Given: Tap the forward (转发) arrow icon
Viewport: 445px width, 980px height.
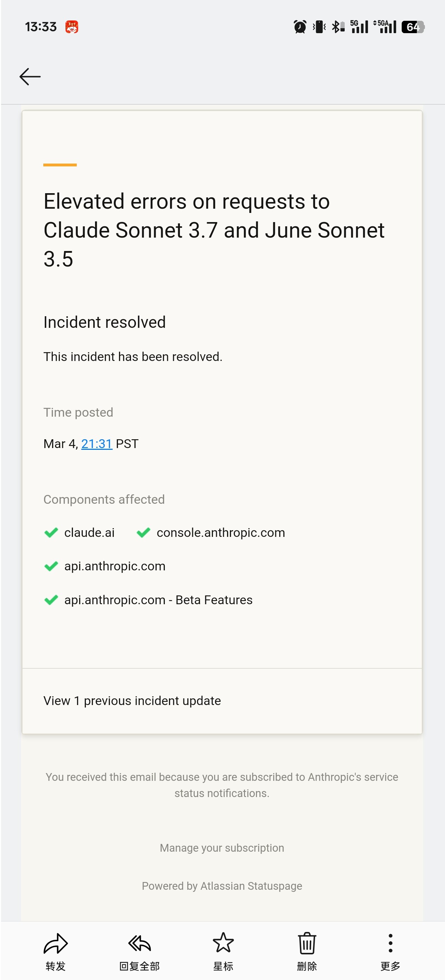Looking at the screenshot, I should [56, 943].
